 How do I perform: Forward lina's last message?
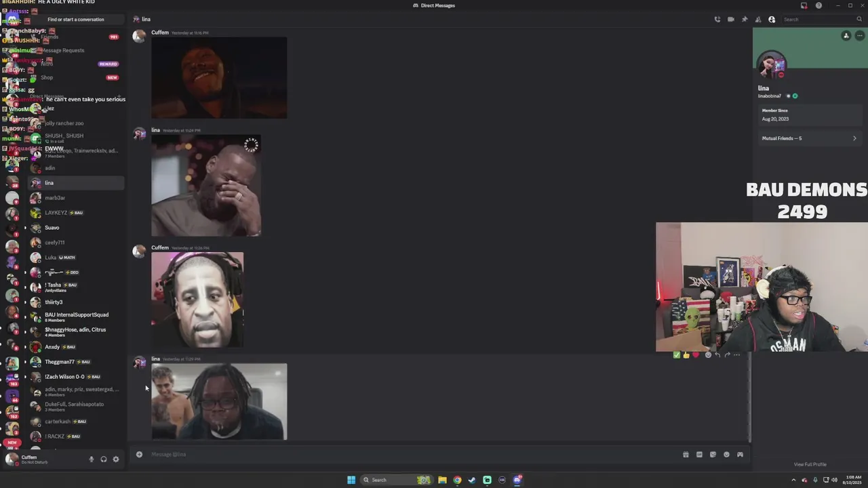727,354
